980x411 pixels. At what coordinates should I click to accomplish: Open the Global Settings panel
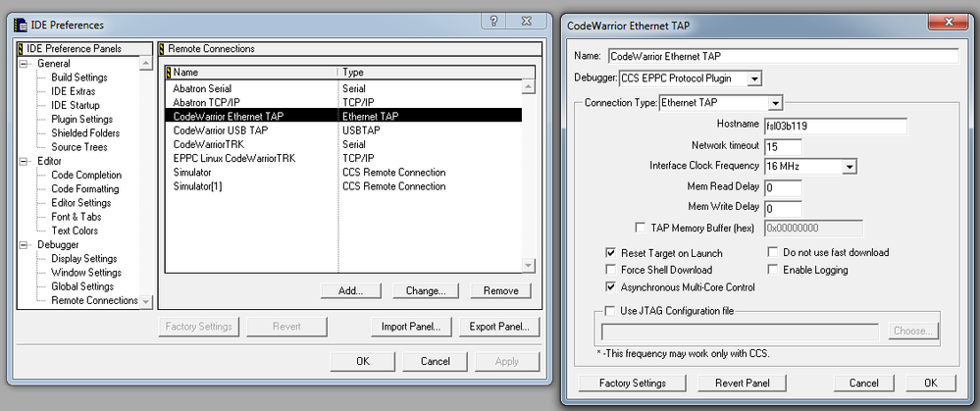[82, 286]
